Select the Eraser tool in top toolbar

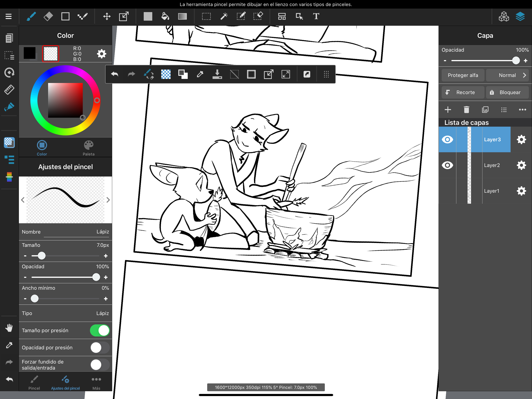(x=48, y=16)
